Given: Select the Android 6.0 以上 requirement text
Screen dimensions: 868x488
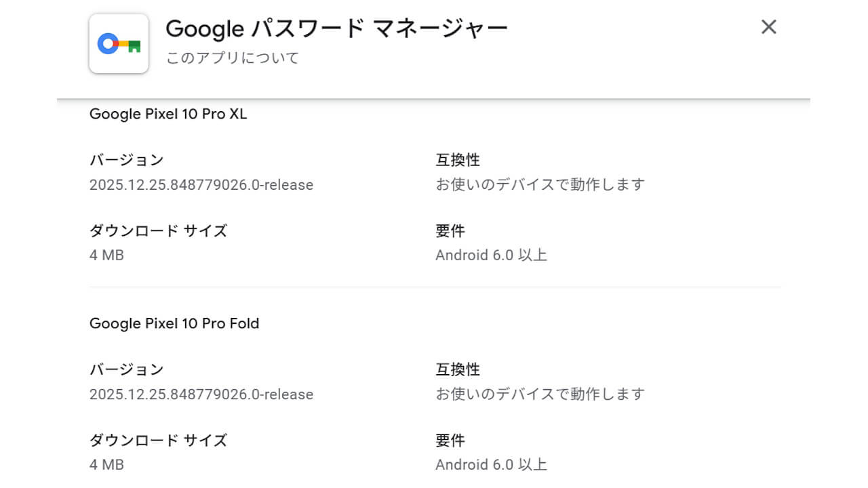Looking at the screenshot, I should pyautogui.click(x=492, y=255).
